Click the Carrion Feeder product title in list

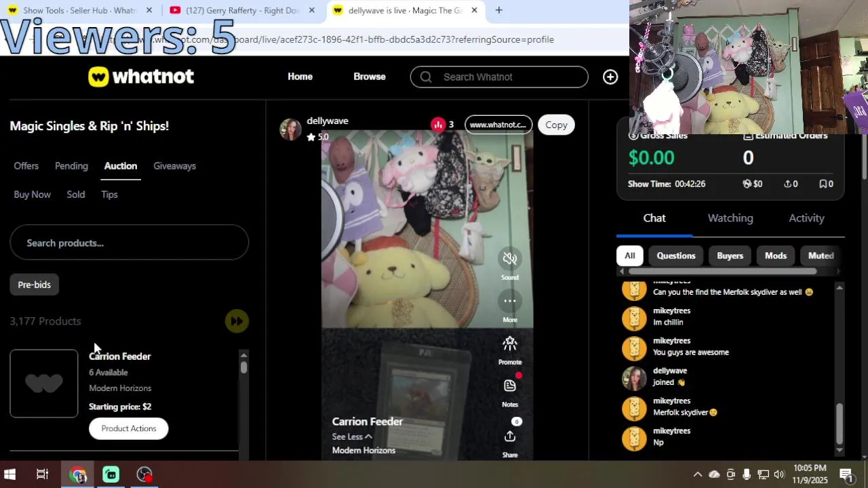[x=120, y=357]
